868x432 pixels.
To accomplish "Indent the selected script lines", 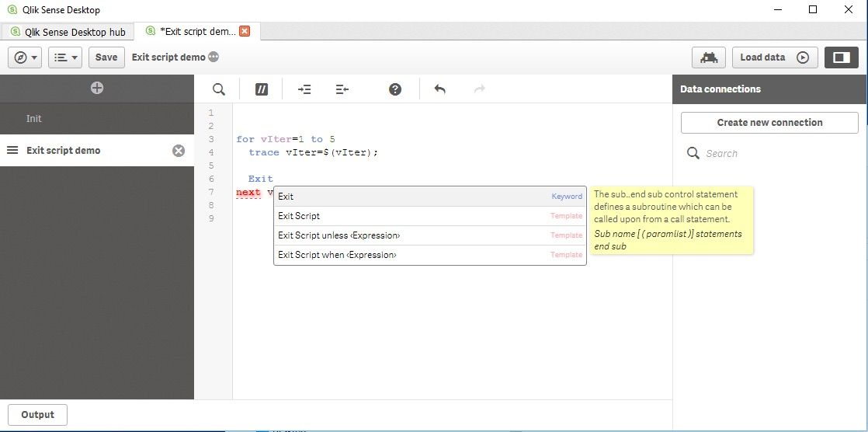I will (x=304, y=89).
